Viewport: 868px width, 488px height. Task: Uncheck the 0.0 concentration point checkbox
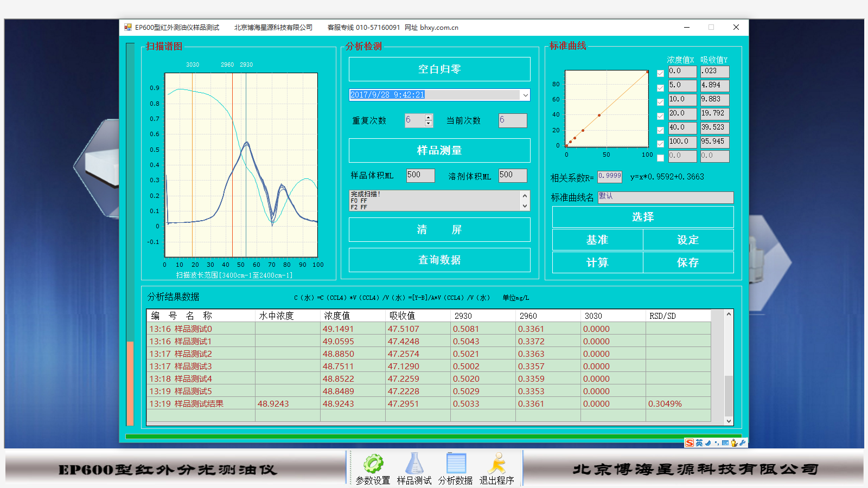tap(660, 74)
